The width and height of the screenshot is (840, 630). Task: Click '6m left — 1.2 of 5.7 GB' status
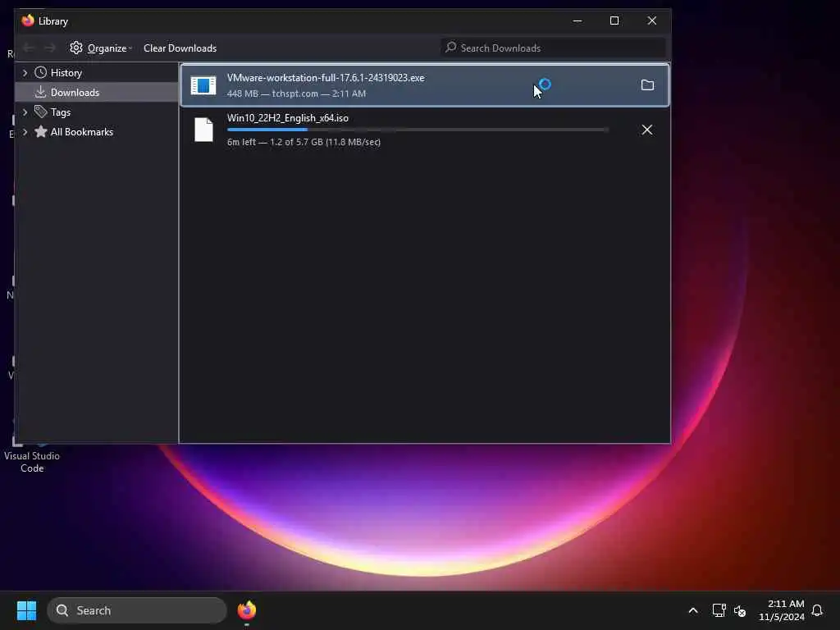click(304, 142)
